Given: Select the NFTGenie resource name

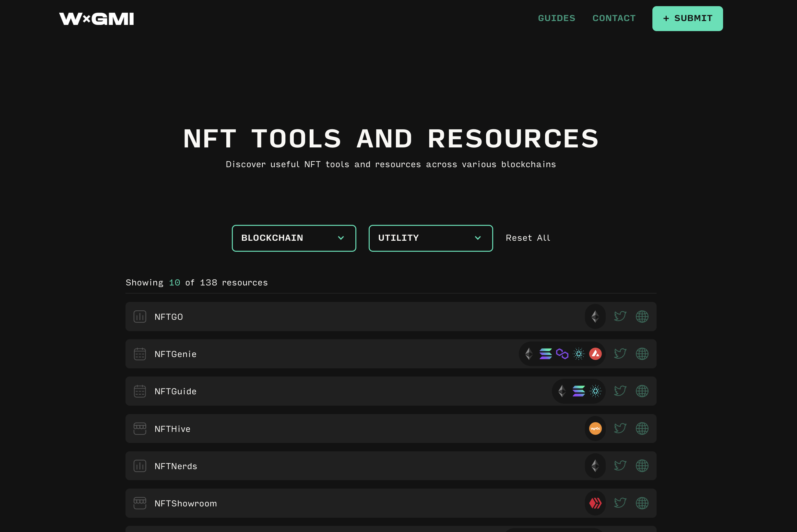Looking at the screenshot, I should click(175, 354).
